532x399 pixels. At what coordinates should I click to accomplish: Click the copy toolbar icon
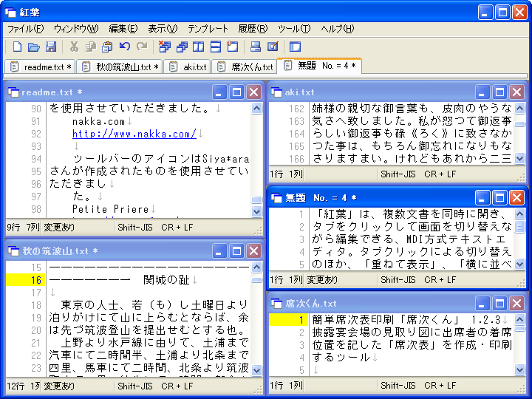[91, 47]
